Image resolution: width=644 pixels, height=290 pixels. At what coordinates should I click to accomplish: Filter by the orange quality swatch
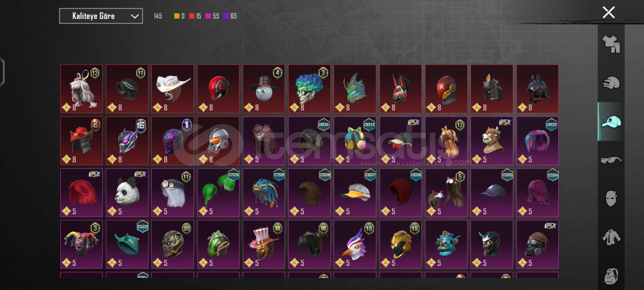point(179,16)
